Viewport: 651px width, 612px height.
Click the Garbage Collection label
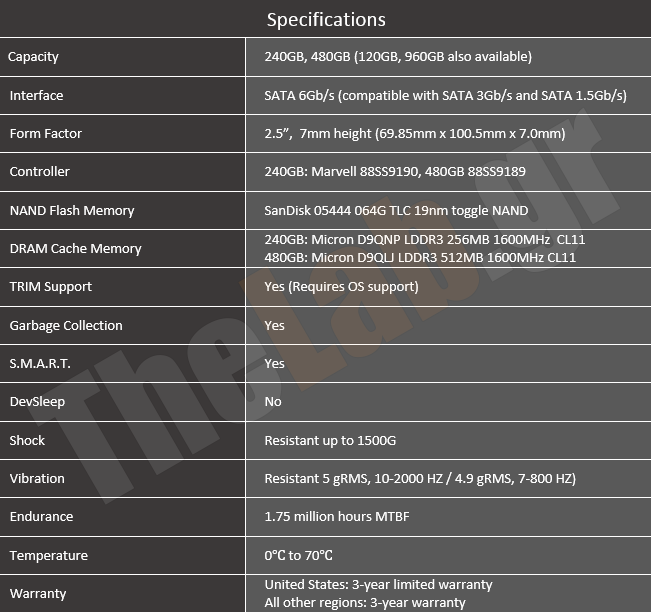click(66, 326)
